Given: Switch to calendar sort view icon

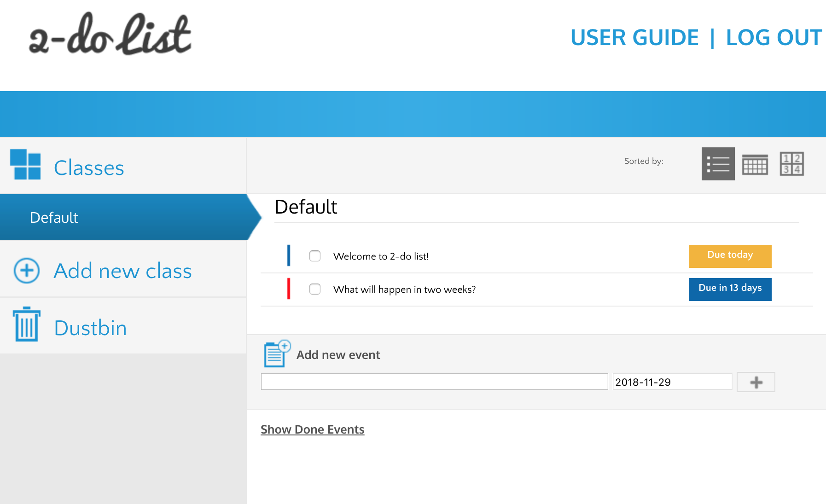Looking at the screenshot, I should pos(755,164).
